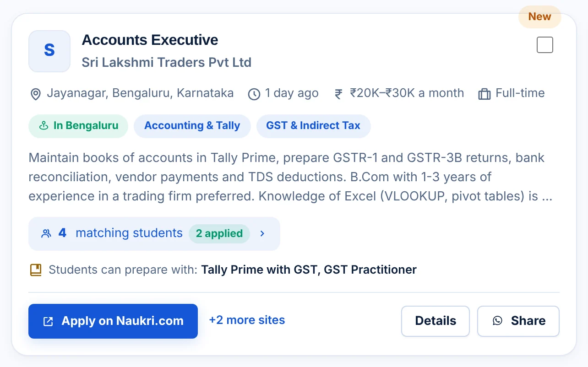Select the Accounting & Tally tag

coord(192,126)
